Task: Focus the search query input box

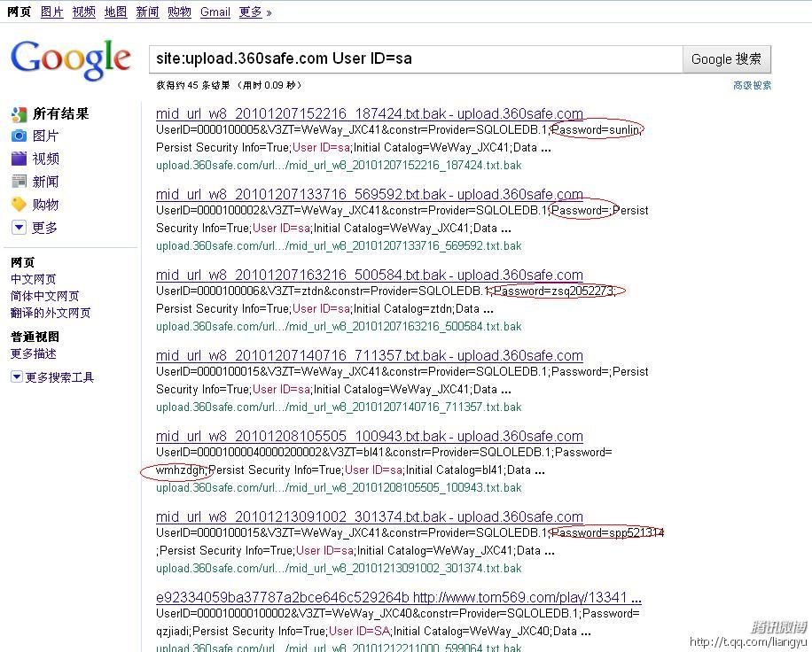Action: pyautogui.click(x=416, y=59)
